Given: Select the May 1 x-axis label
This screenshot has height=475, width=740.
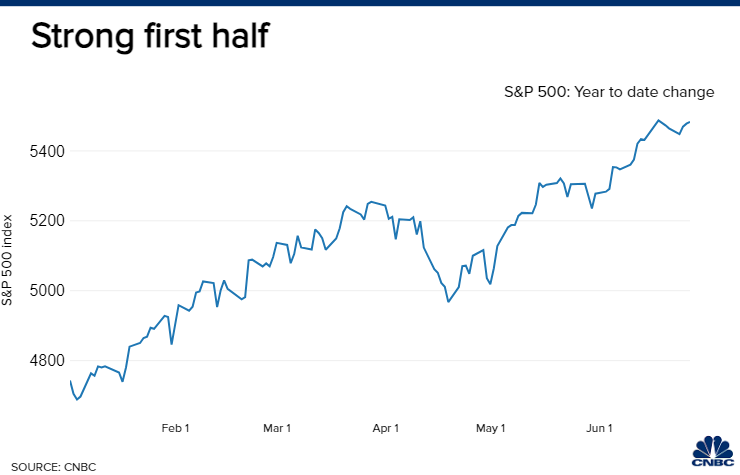Looking at the screenshot, I should coord(491,428).
